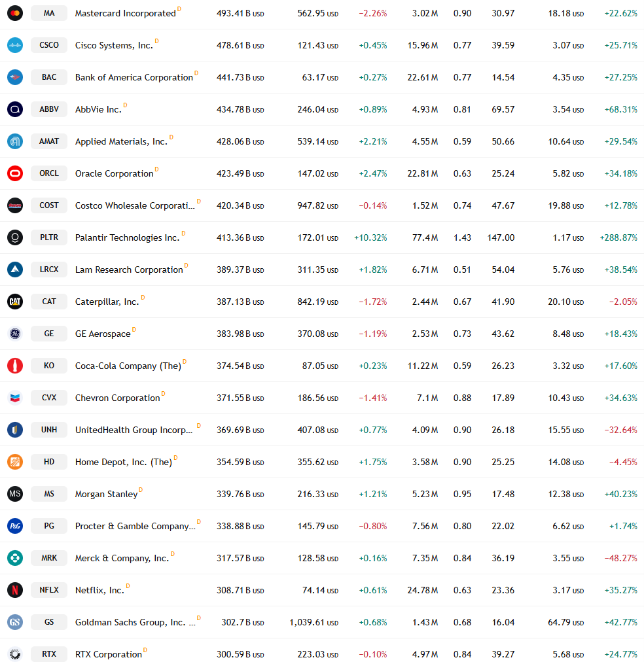644x662 pixels.
Task: Open the Morgan Stanley link
Action: point(107,495)
